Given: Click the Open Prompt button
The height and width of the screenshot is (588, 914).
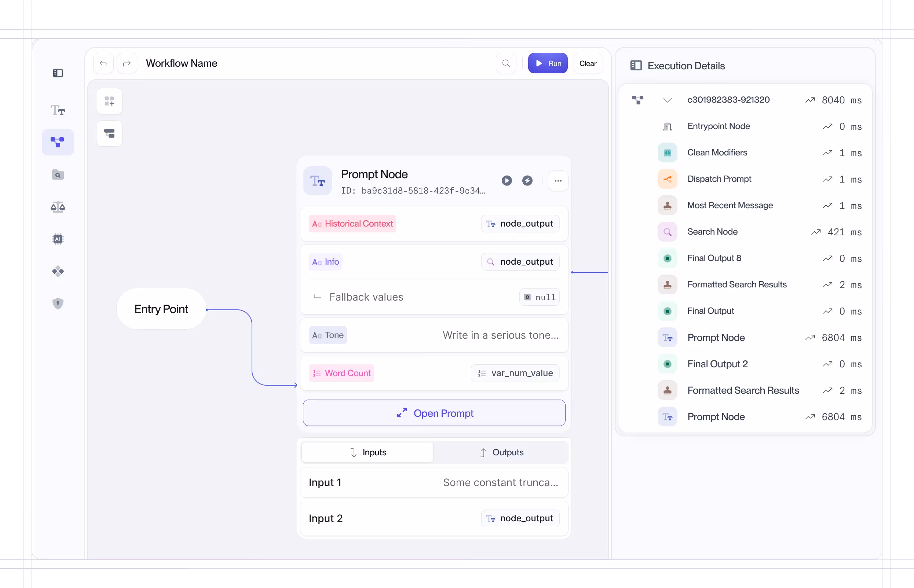Looking at the screenshot, I should pos(434,413).
